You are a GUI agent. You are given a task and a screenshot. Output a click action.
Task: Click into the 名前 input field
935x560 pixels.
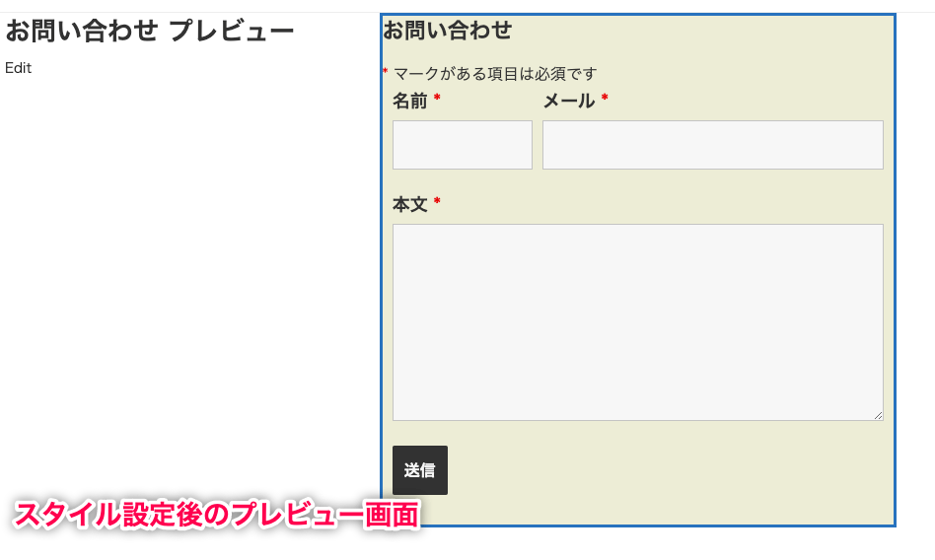click(x=463, y=145)
